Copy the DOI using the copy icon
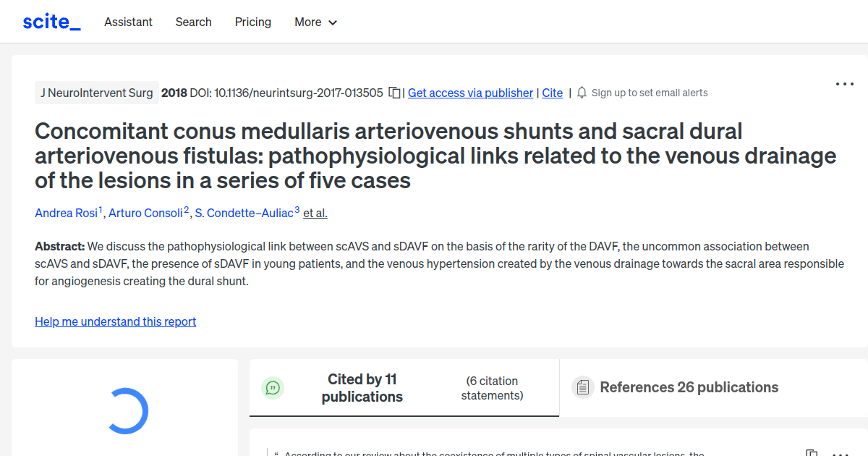Image resolution: width=868 pixels, height=456 pixels. click(393, 93)
